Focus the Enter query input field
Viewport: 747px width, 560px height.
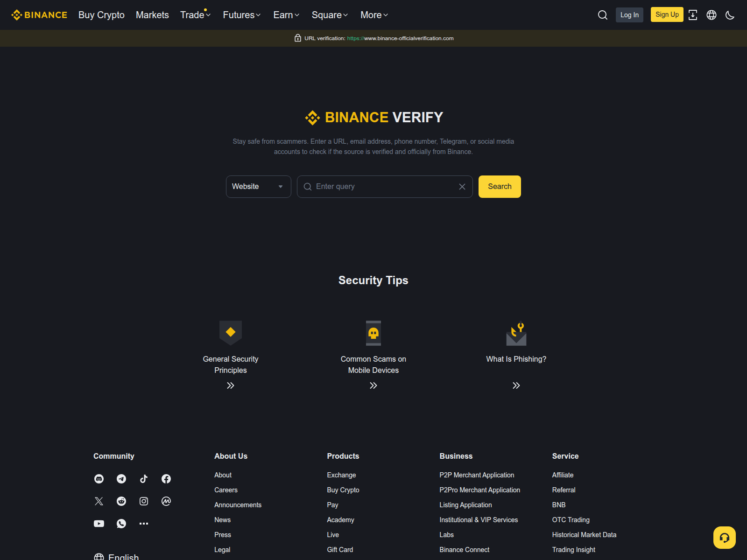[x=385, y=187]
